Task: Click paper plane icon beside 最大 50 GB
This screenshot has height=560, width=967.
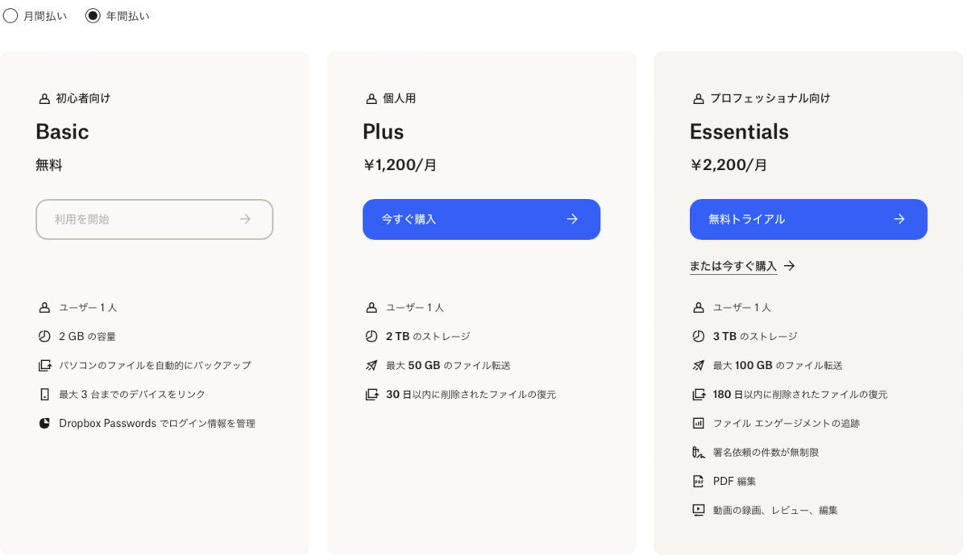Action: [371, 366]
